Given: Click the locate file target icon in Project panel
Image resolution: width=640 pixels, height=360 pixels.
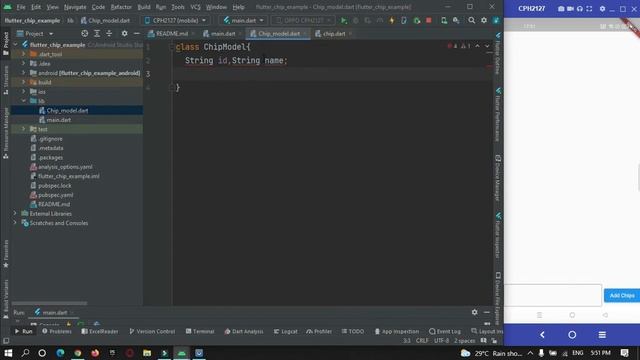Looking at the screenshot, I should coord(84,34).
